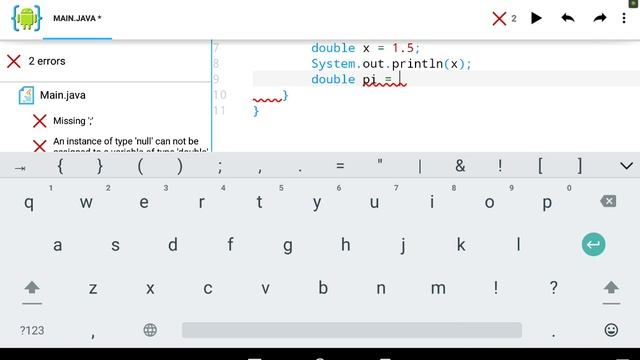Tap the 'q' key
Image resolution: width=640 pixels, height=360 pixels.
pos(29,202)
